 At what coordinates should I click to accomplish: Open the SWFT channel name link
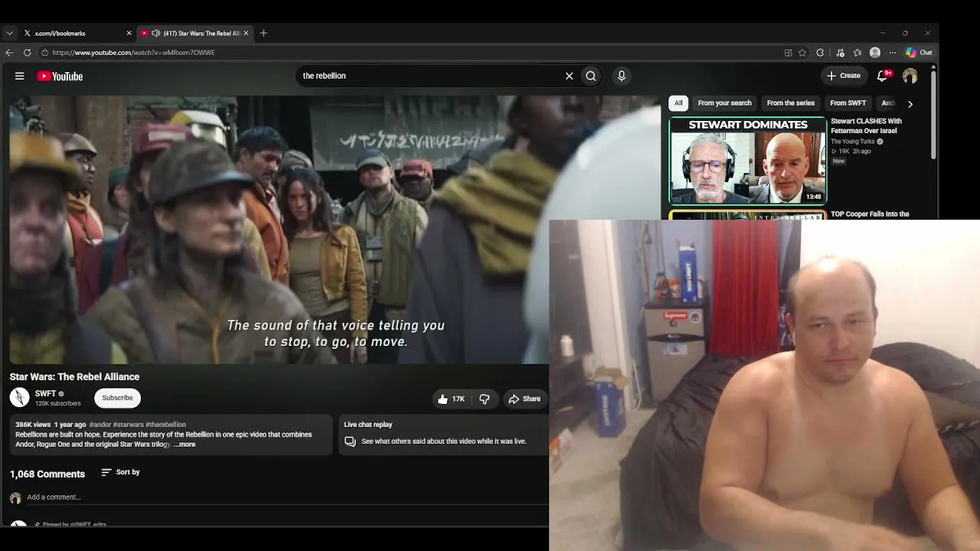point(45,393)
